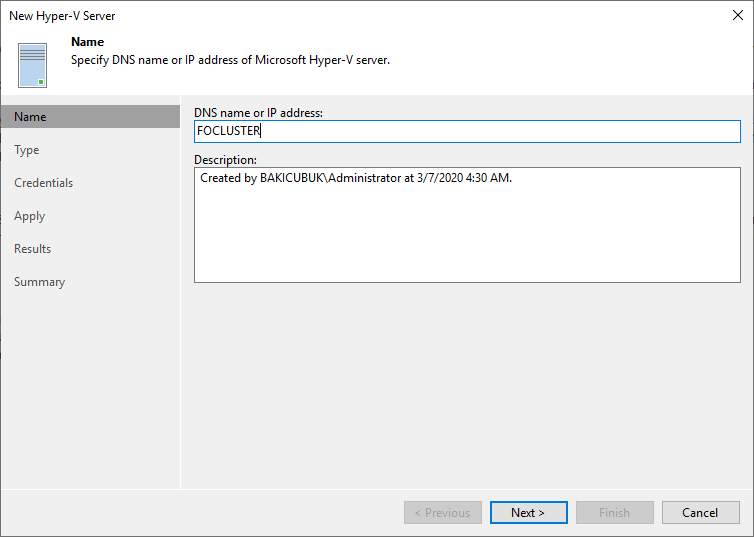The width and height of the screenshot is (754, 537).
Task: Click the Hyper-V server icon in header
Action: 32,65
